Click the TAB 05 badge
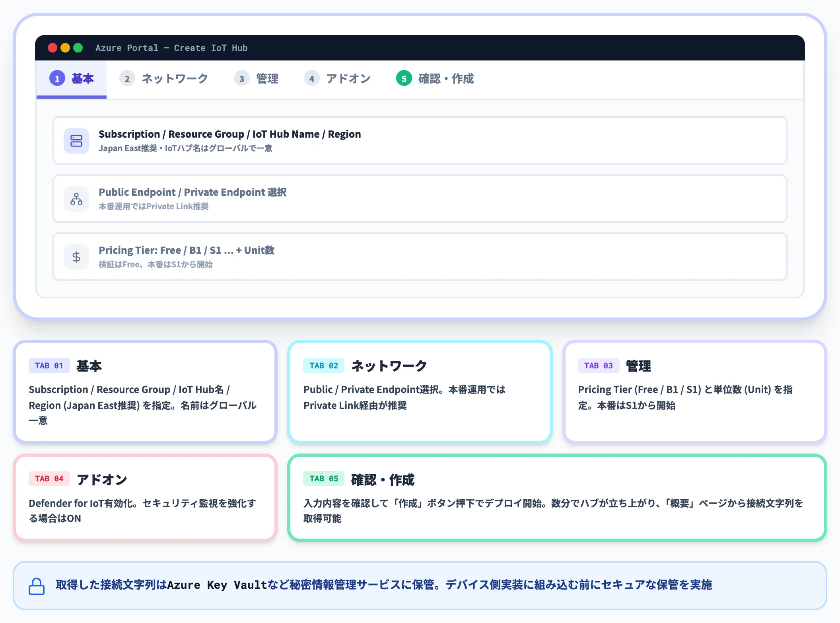This screenshot has height=623, width=840. 324,479
